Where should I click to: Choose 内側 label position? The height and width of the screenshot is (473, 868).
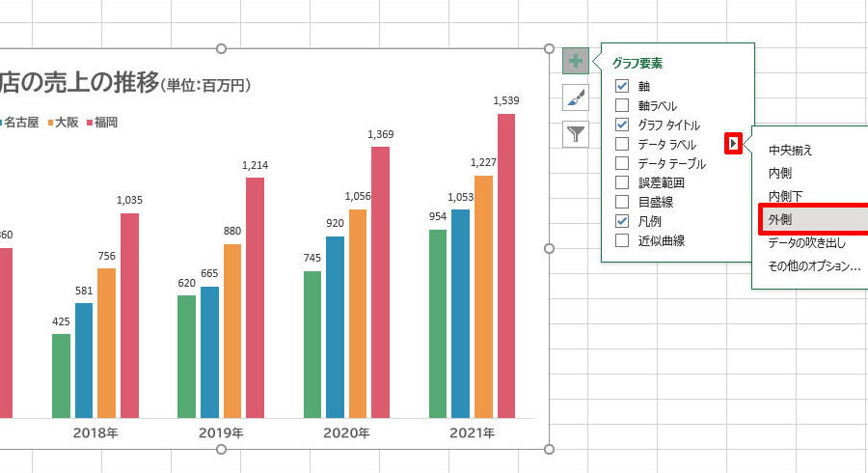pos(780,174)
